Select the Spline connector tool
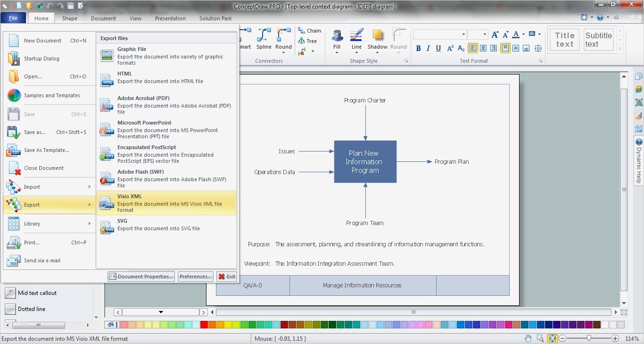Viewport: 644px width, 344px height. click(264, 36)
